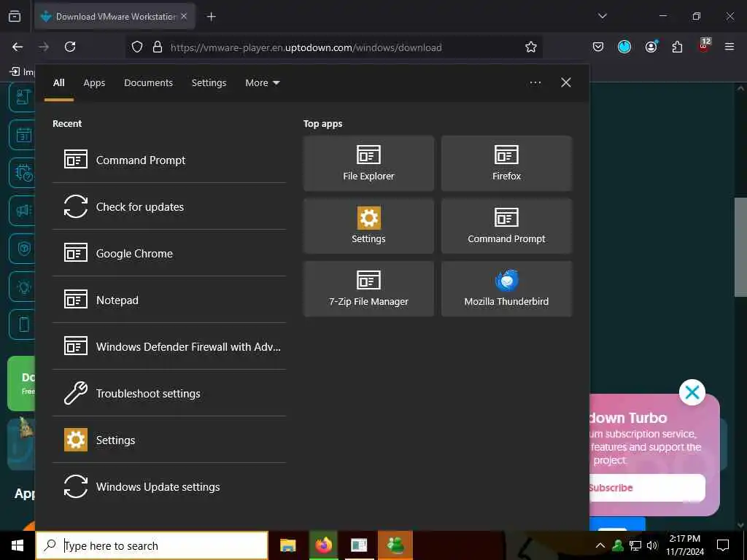Open a new Firefox tab
The width and height of the screenshot is (747, 560).
coord(211,17)
